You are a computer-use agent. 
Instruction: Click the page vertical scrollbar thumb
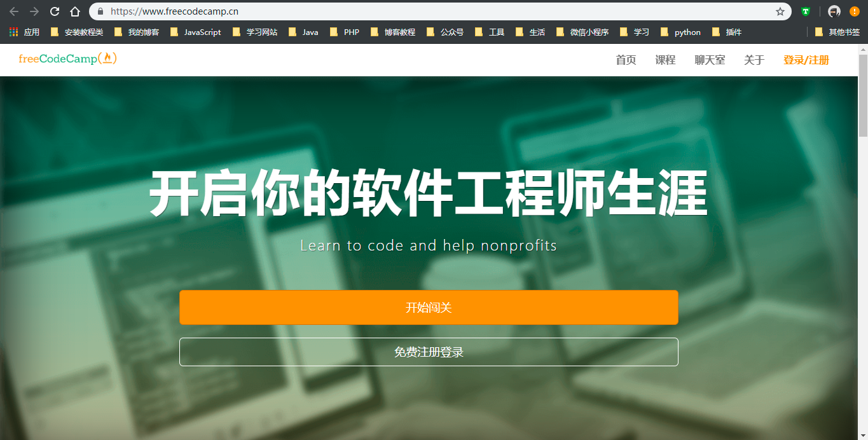[x=863, y=95]
